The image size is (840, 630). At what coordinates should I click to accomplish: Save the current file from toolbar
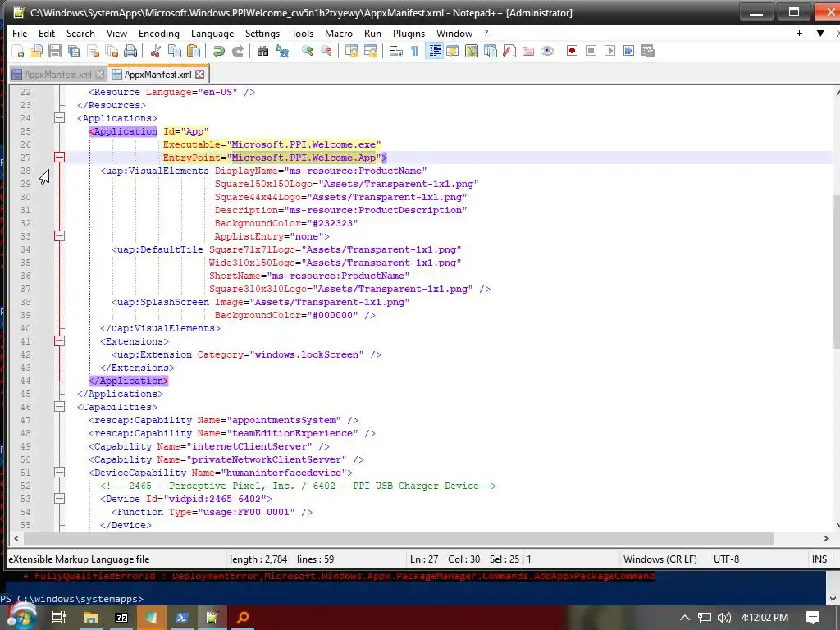tap(55, 51)
